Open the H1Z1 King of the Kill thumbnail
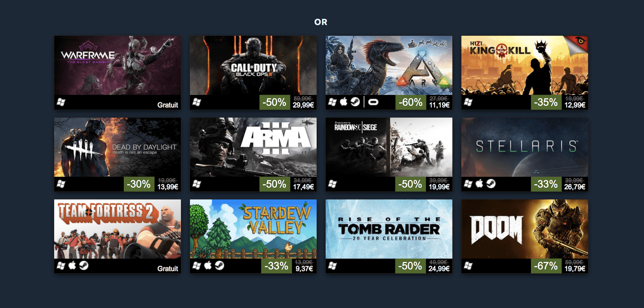This screenshot has height=308, width=644. [525, 65]
